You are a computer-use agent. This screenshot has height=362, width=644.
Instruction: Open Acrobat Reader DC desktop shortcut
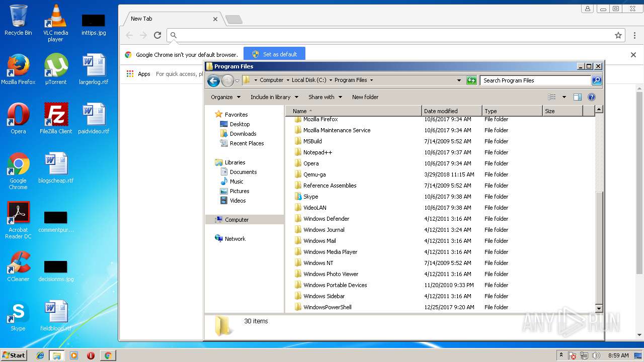pos(18,221)
